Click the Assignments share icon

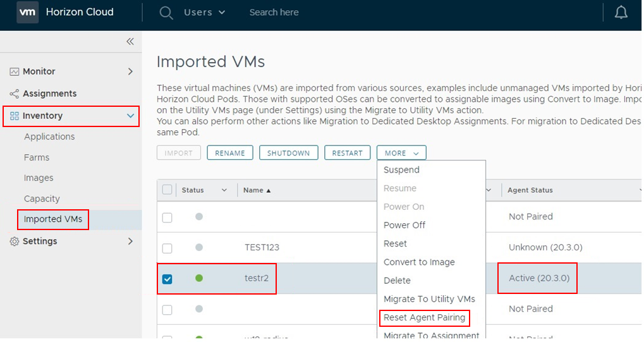pyautogui.click(x=14, y=94)
